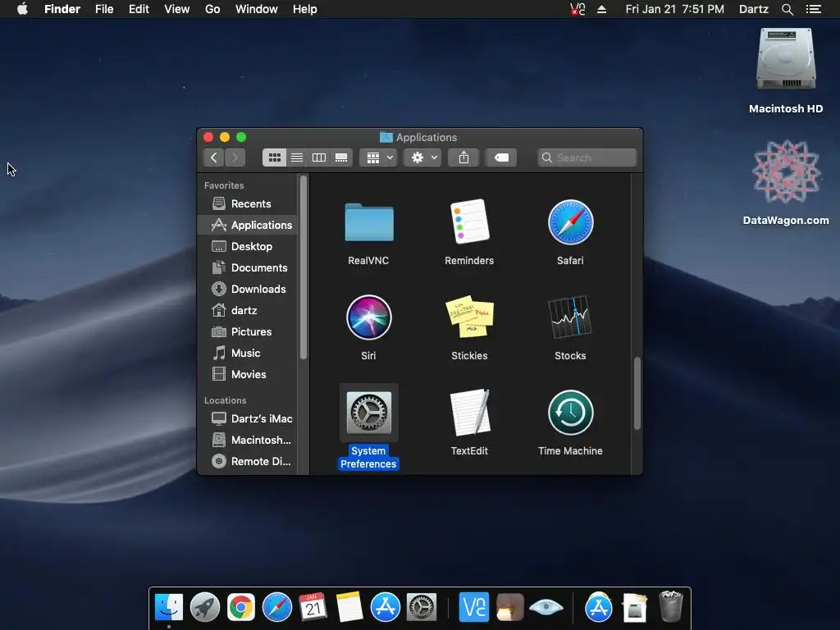840x630 pixels.
Task: Select Applications in the sidebar
Action: pos(248,225)
